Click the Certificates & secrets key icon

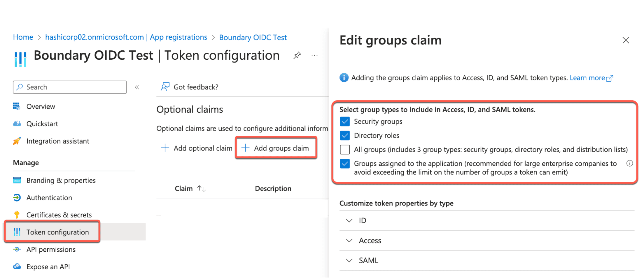point(17,215)
